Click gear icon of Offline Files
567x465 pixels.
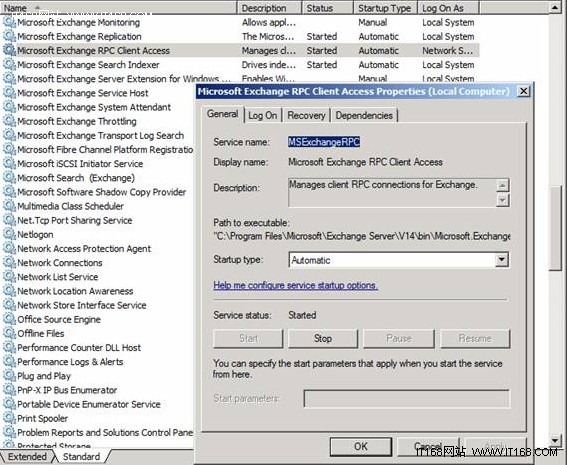9,333
